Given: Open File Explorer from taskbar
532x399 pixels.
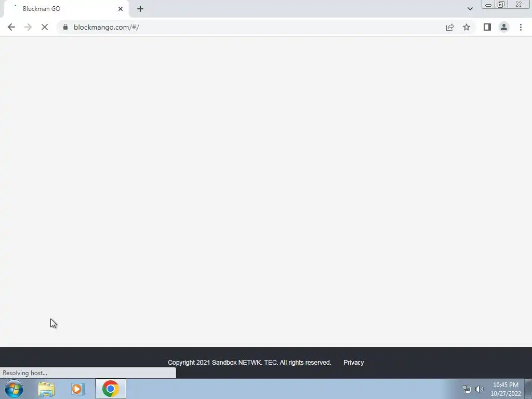Looking at the screenshot, I should click(46, 389).
